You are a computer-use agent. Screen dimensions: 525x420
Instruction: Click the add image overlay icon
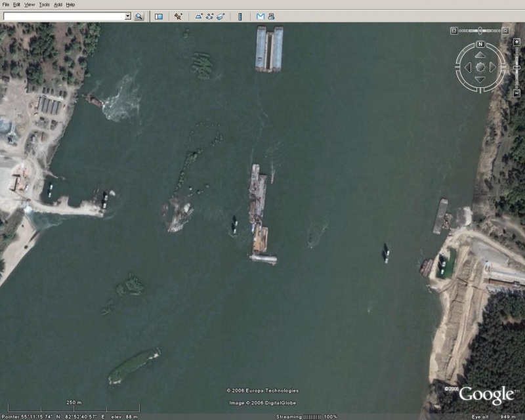[222, 16]
